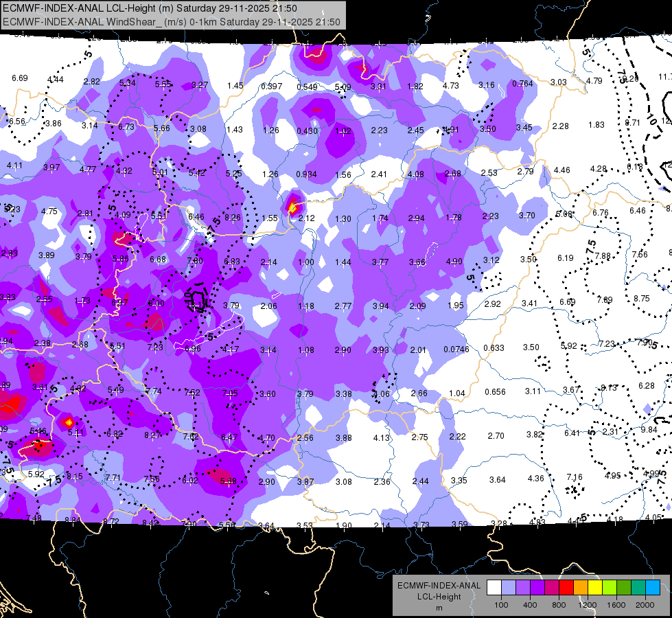Click the legend label 2000
Viewport: 672px width, 618px height.
[645, 605]
